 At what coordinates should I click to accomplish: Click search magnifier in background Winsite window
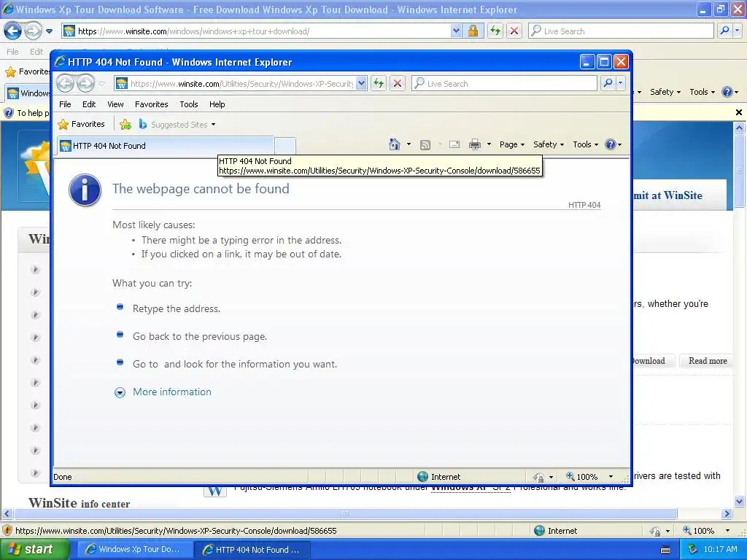[724, 31]
